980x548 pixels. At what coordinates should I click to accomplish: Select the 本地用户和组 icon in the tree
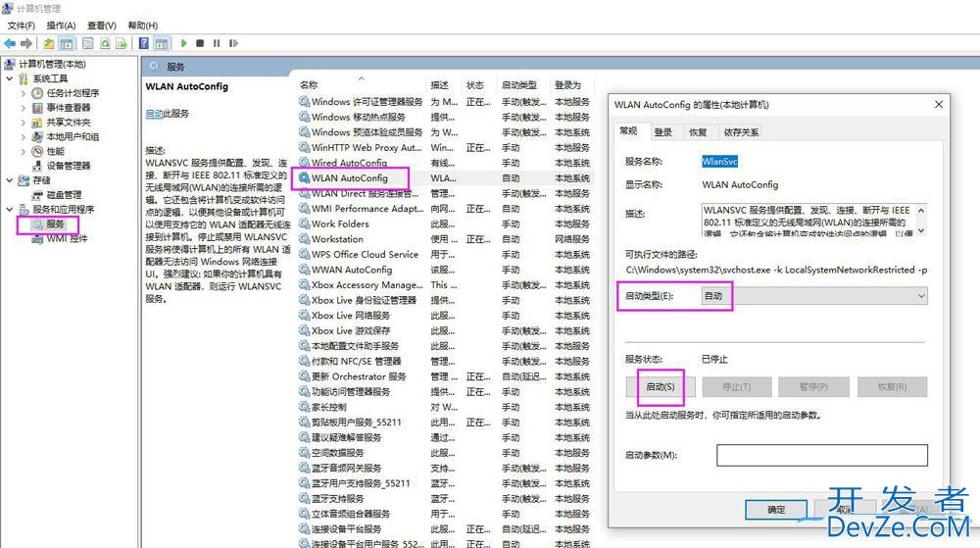[37, 137]
